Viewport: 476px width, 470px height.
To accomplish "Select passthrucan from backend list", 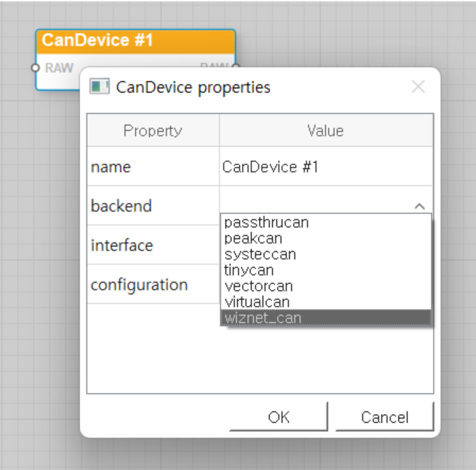I will coord(266,222).
